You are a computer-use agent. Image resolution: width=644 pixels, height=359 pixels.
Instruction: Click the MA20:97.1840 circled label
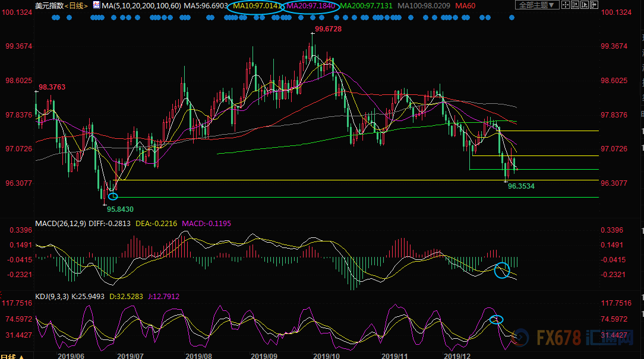[312, 6]
